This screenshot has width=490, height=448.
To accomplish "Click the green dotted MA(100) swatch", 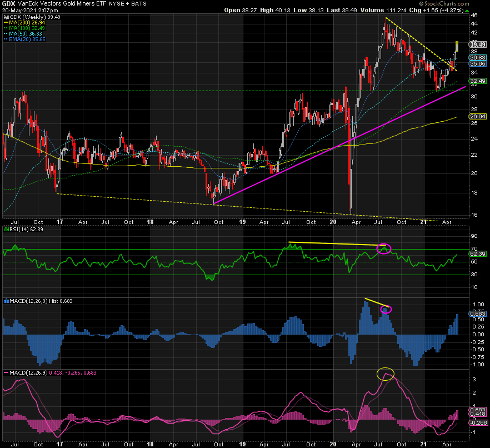I will [6, 28].
